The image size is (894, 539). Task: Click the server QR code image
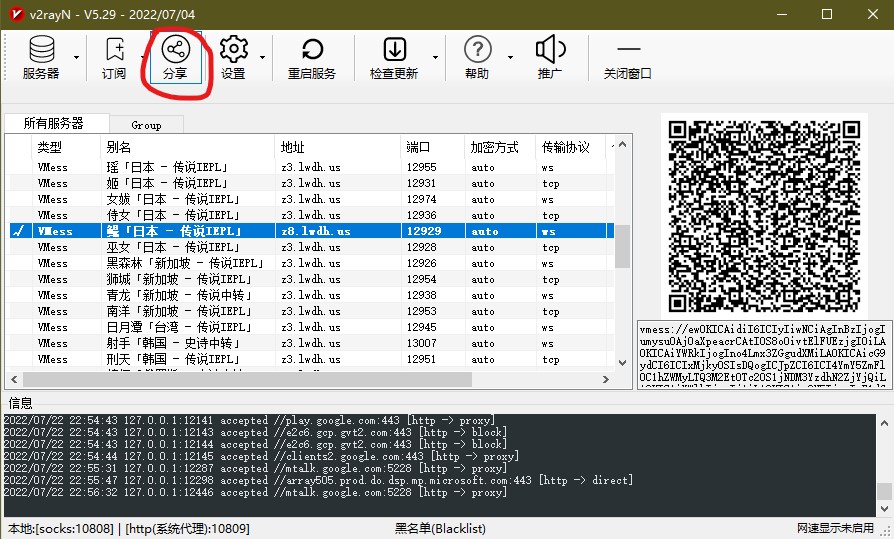764,216
